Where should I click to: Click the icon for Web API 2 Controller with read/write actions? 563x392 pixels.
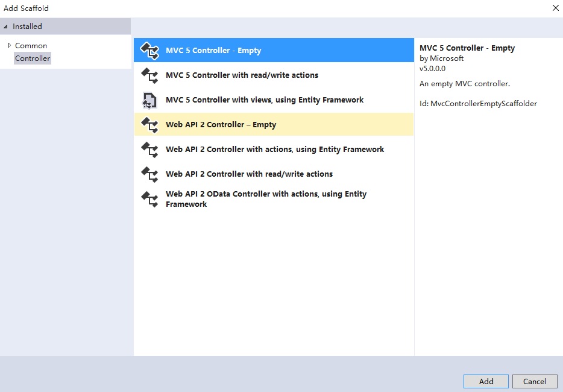click(x=149, y=174)
